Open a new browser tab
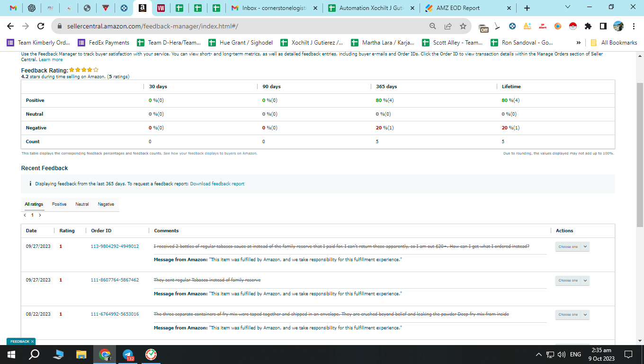This screenshot has height=364, width=644. click(x=527, y=8)
